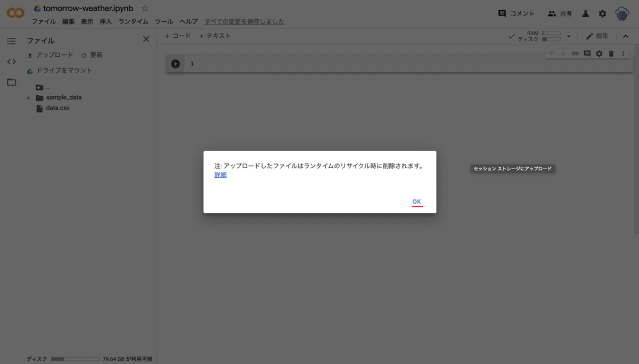Viewport: 639px width, 364px height.
Task: Open the 詳細 link in the dialog
Action: (x=220, y=175)
